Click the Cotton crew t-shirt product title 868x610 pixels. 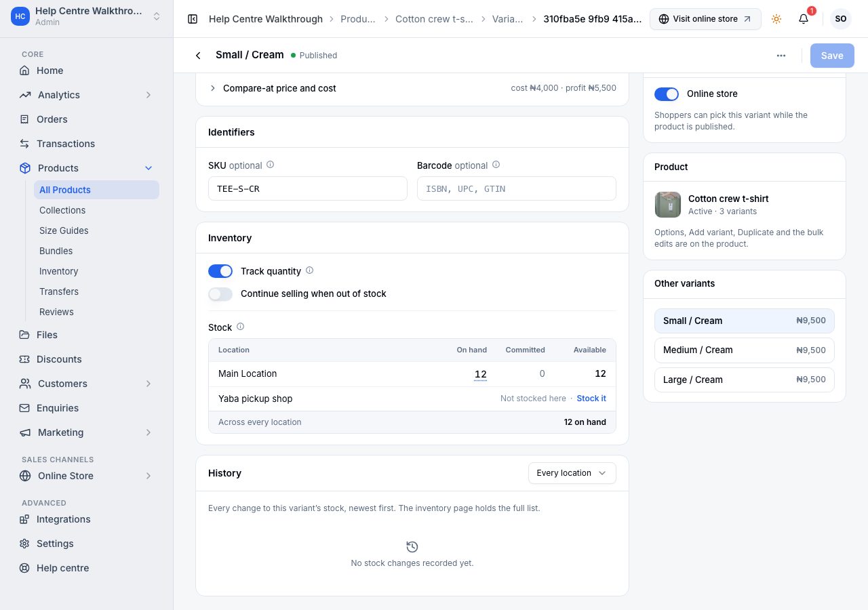pyautogui.click(x=728, y=199)
